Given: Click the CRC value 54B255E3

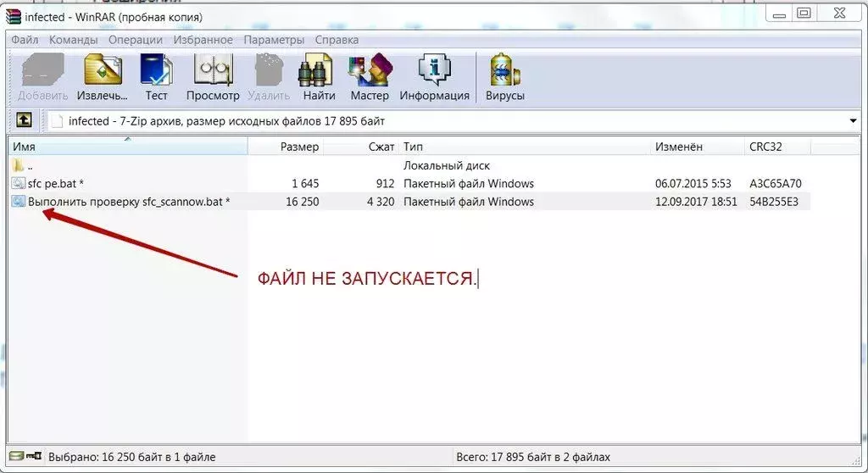Looking at the screenshot, I should 774,202.
